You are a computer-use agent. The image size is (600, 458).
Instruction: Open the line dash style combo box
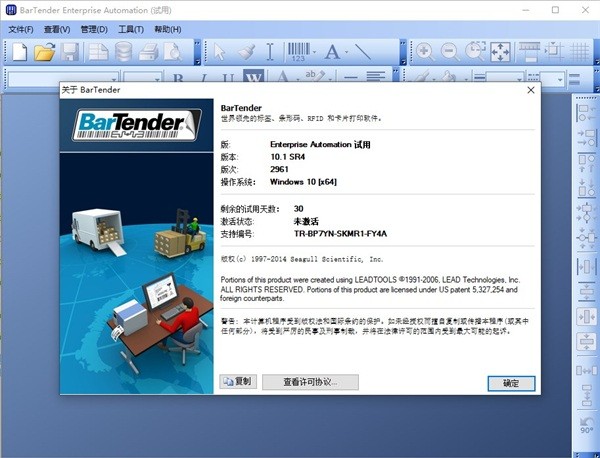(x=551, y=79)
